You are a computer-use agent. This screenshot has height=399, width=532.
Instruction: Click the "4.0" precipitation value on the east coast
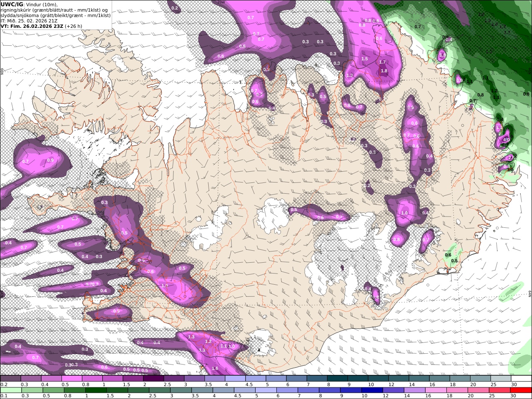point(506,140)
